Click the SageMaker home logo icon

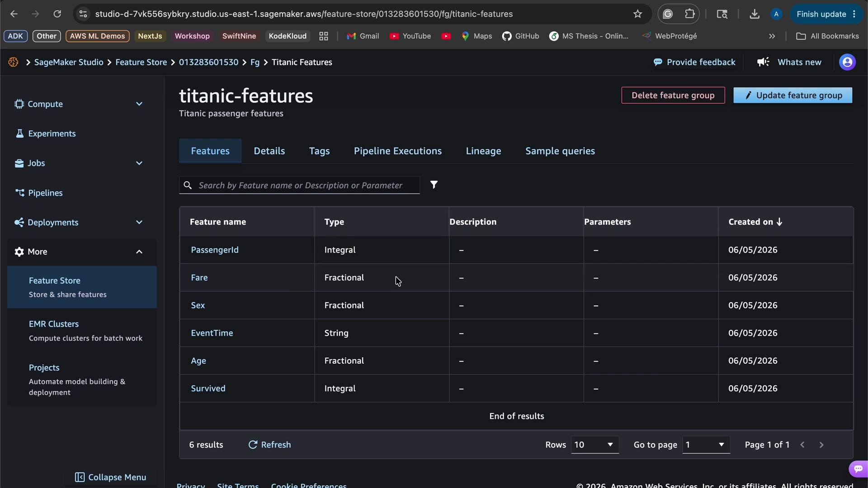point(13,62)
